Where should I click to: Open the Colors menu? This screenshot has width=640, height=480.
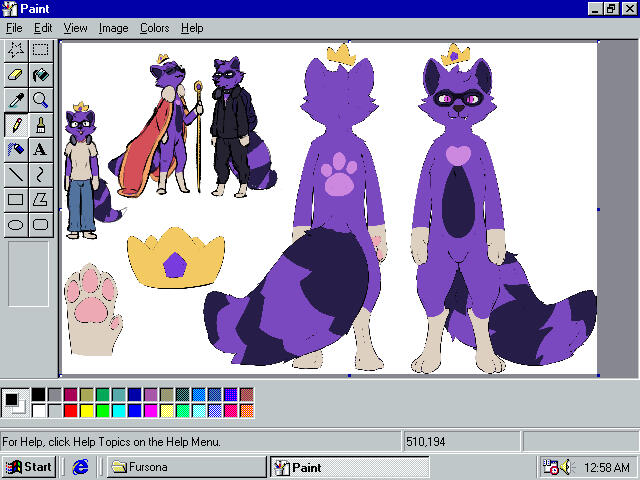click(x=154, y=28)
